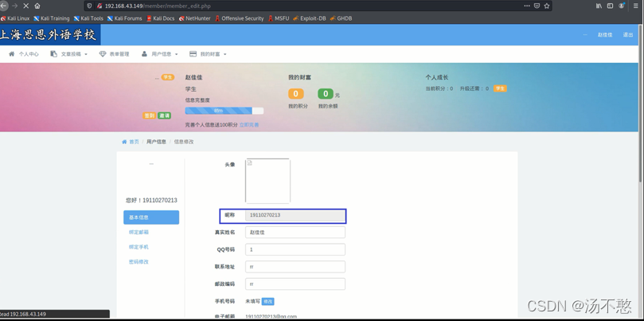Open the 表单管理 menu item
This screenshot has width=644, height=321.
click(x=114, y=54)
